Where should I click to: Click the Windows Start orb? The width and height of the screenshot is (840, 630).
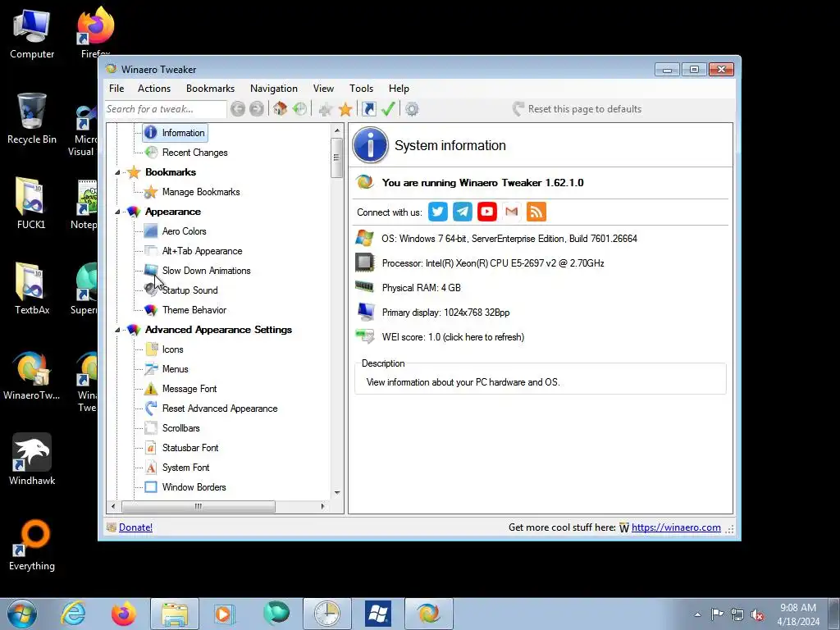point(22,614)
